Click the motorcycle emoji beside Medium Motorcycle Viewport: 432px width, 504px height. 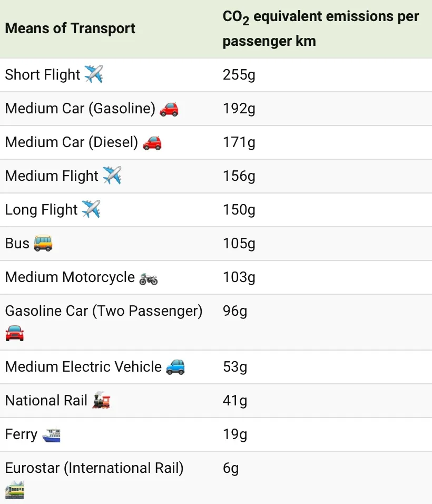point(149,279)
